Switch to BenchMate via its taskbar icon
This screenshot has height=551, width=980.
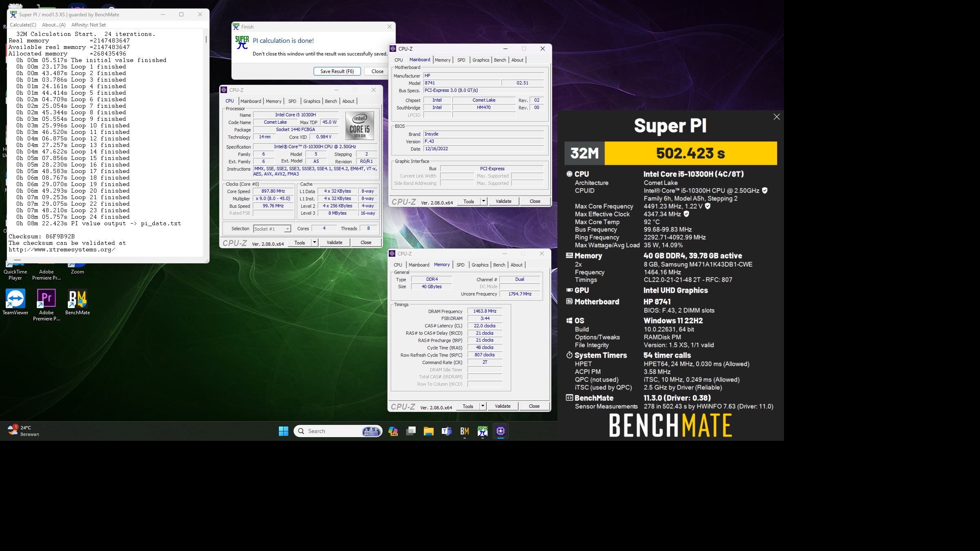[x=464, y=431]
